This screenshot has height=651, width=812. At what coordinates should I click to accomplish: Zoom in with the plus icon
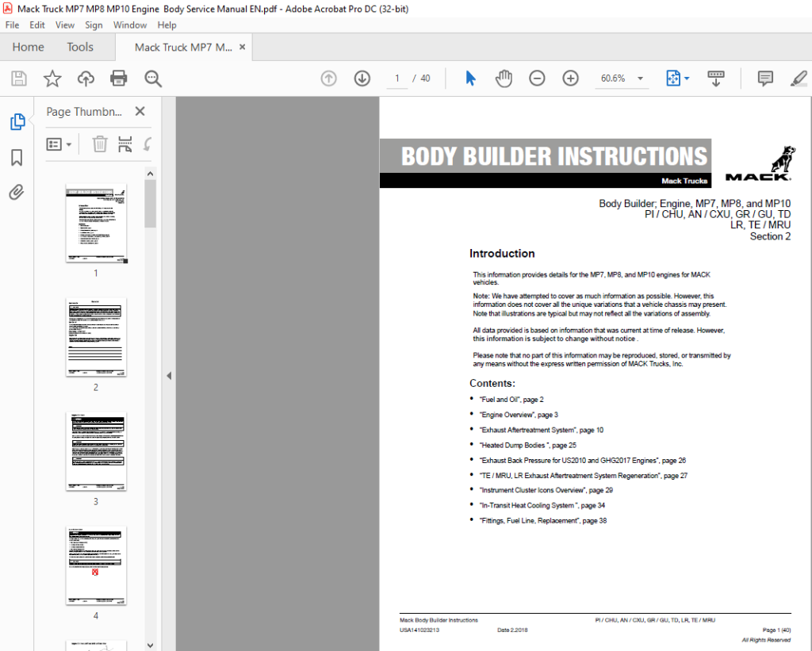click(571, 79)
